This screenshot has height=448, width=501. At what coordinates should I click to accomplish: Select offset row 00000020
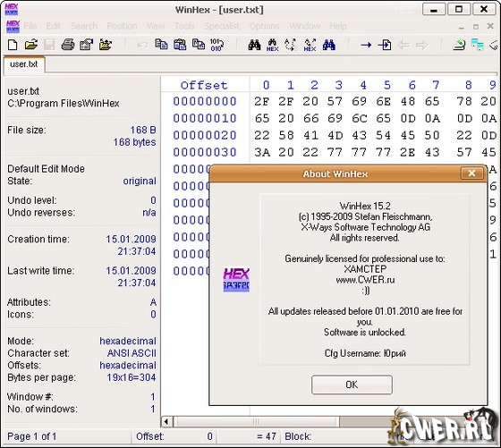(x=205, y=135)
